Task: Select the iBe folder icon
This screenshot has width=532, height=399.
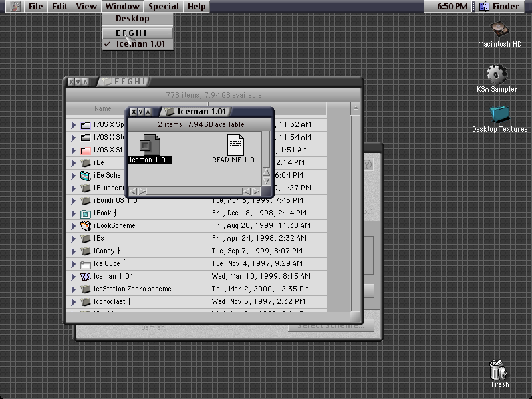Action: tap(86, 162)
